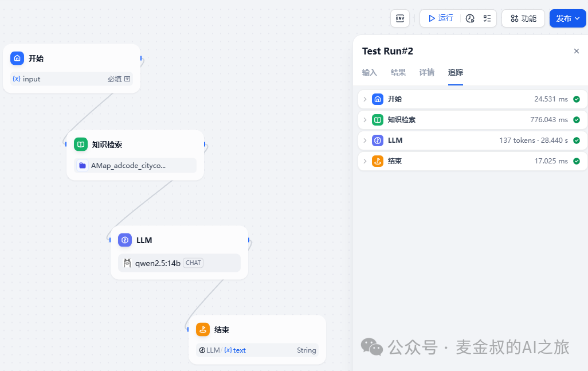Click the 必填 required label

(x=115, y=79)
